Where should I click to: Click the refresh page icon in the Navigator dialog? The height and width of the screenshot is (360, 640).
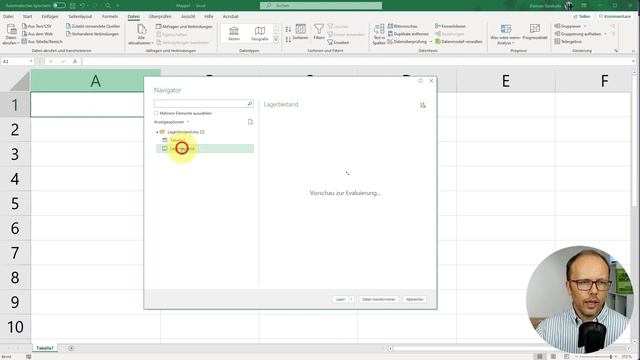250,122
